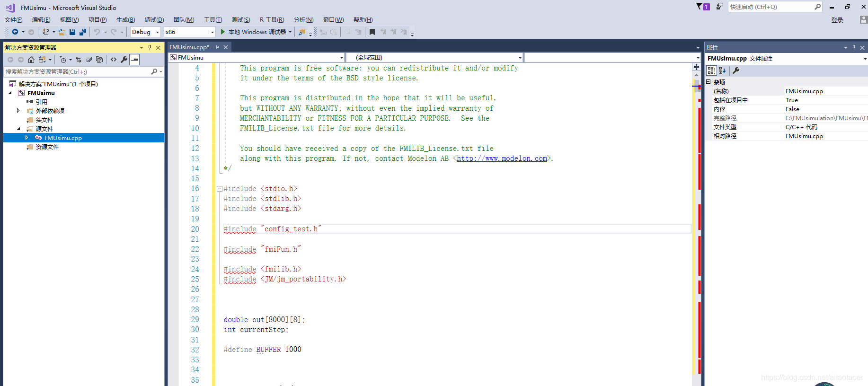Start debugging with the green play arrow
Image resolution: width=868 pixels, height=386 pixels.
coord(223,32)
